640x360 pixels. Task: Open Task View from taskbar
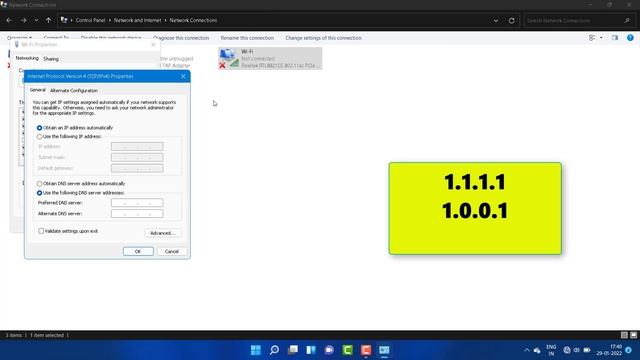click(x=293, y=350)
